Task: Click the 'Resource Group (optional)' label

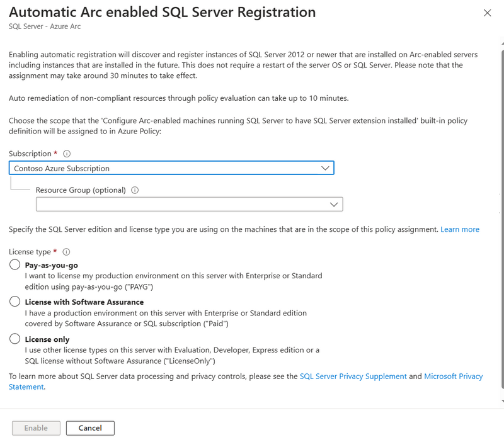Action: [81, 190]
